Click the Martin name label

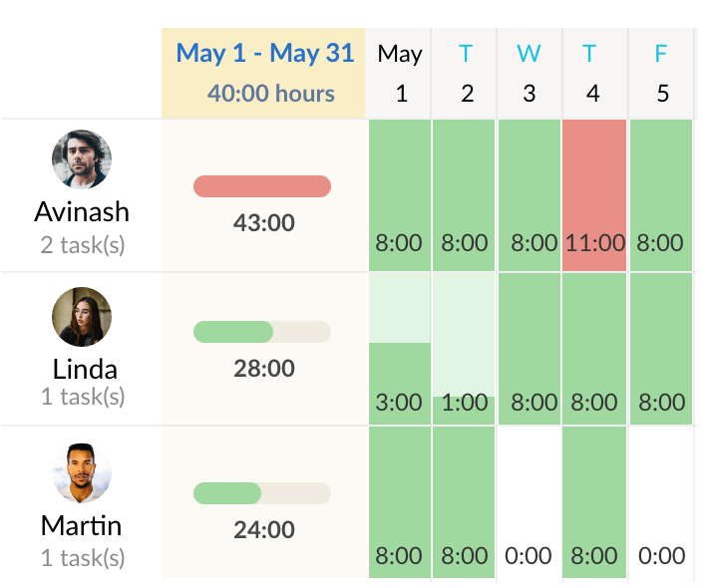pyautogui.click(x=82, y=525)
